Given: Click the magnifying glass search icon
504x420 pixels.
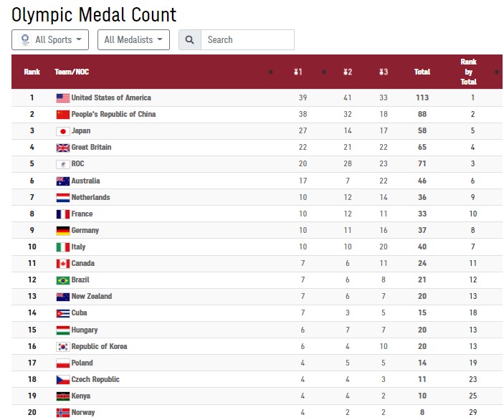Looking at the screenshot, I should click(x=190, y=40).
